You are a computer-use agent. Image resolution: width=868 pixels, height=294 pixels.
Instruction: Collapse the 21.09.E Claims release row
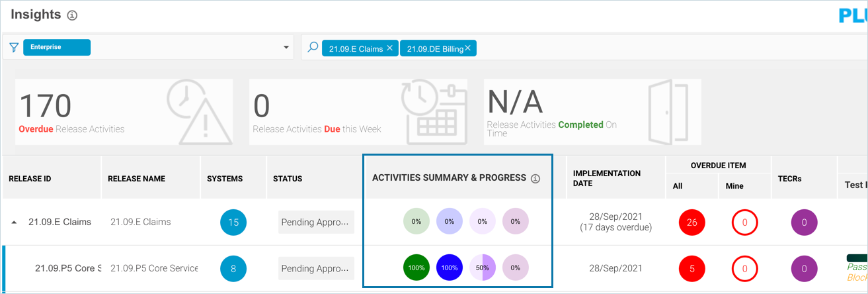pyautogui.click(x=15, y=222)
